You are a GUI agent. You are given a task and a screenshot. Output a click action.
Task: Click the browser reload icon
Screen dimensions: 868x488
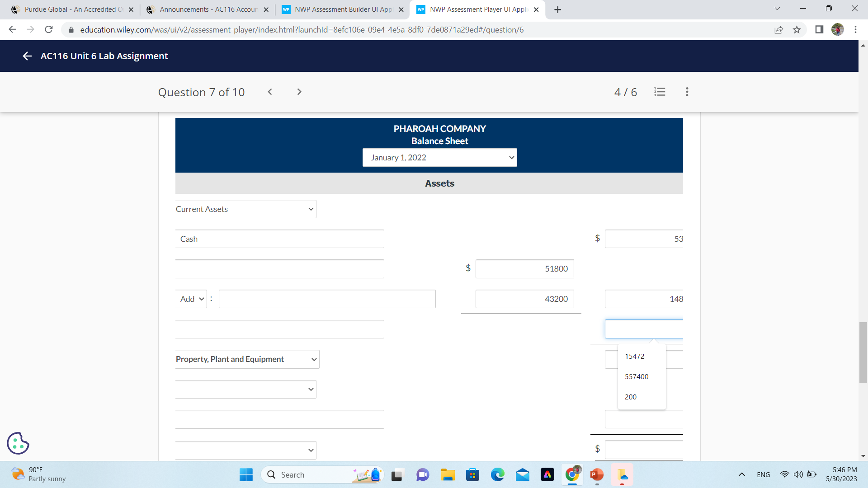(x=49, y=29)
